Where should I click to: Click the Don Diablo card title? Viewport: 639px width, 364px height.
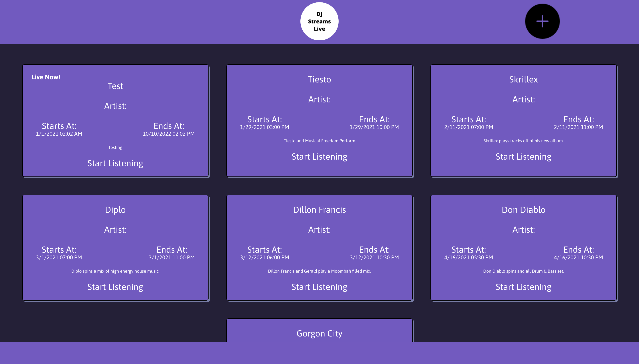(x=523, y=210)
